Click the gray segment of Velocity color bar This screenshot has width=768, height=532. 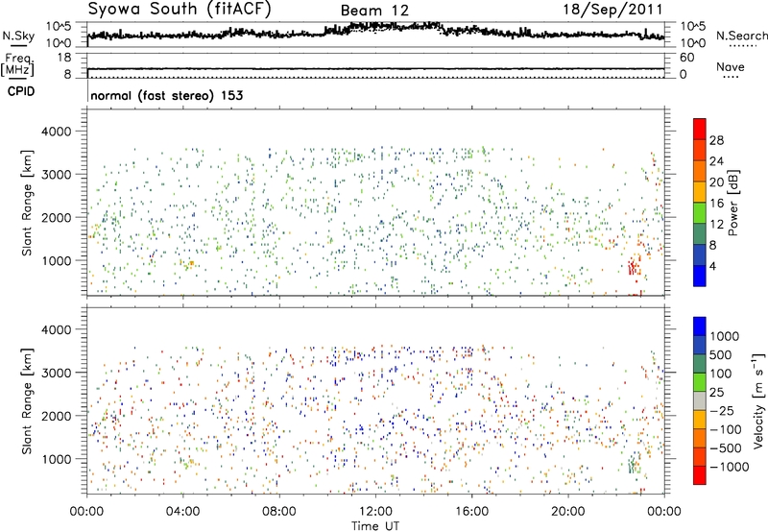coord(700,400)
